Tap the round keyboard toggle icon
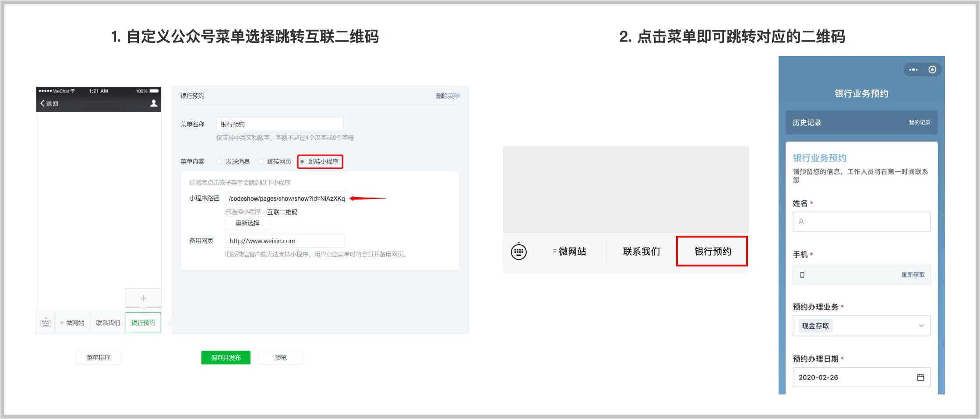The image size is (980, 419). click(519, 252)
